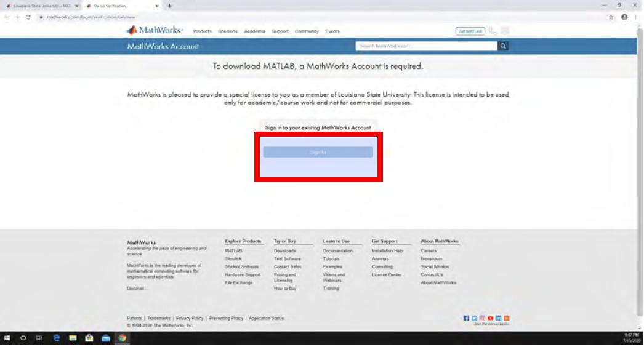Click the Sign In button
644x347 pixels.
pos(318,152)
